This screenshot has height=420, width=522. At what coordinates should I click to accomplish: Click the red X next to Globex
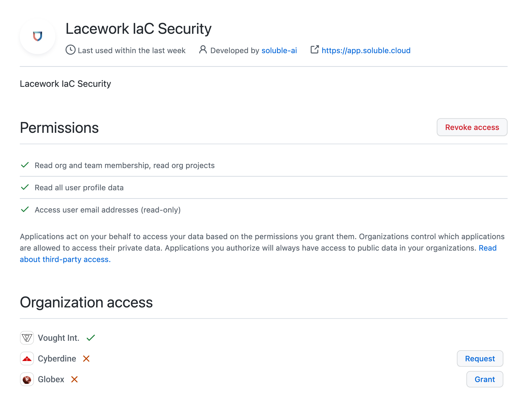click(75, 379)
